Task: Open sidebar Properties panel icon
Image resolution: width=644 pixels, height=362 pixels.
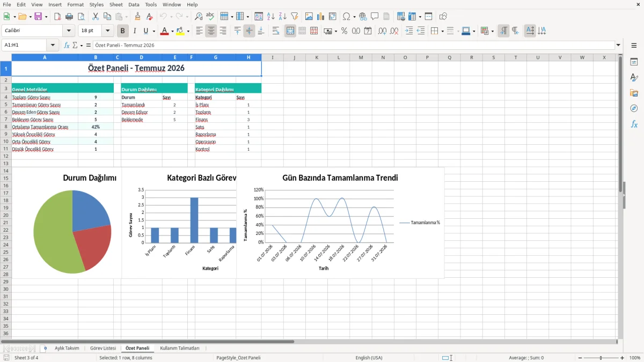Action: pos(634,62)
